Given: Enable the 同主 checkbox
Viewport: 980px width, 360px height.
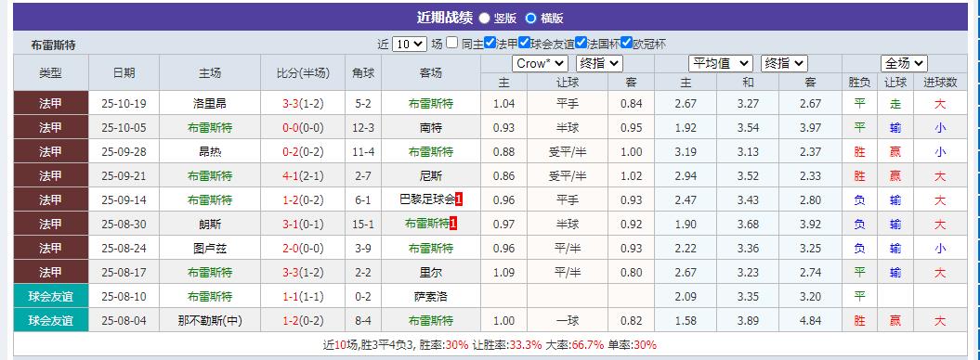Looking at the screenshot, I should point(452,43).
